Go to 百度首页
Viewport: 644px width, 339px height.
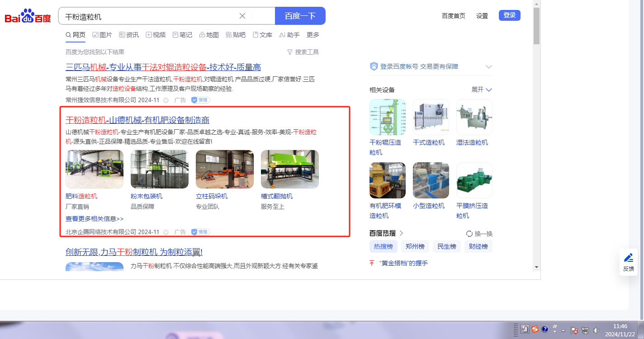pos(454,16)
